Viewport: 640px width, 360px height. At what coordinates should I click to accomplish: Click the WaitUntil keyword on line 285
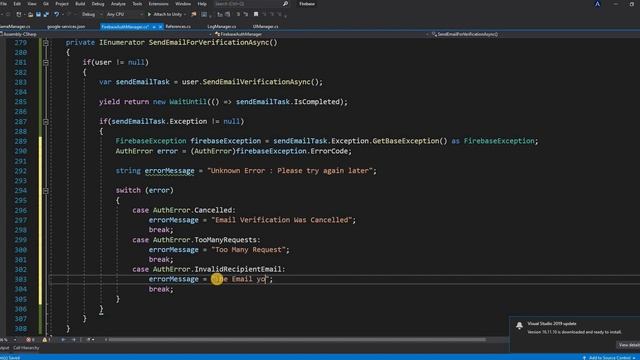coord(188,102)
